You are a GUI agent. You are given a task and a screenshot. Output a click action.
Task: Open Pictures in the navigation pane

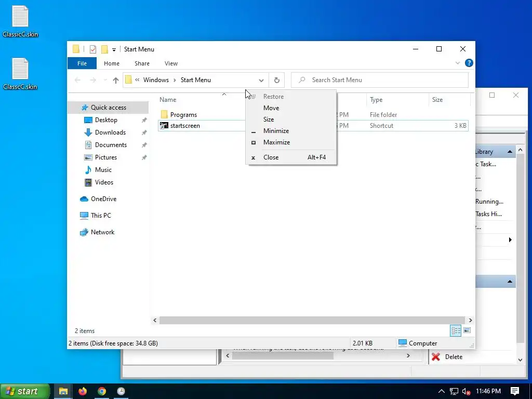[x=106, y=157]
